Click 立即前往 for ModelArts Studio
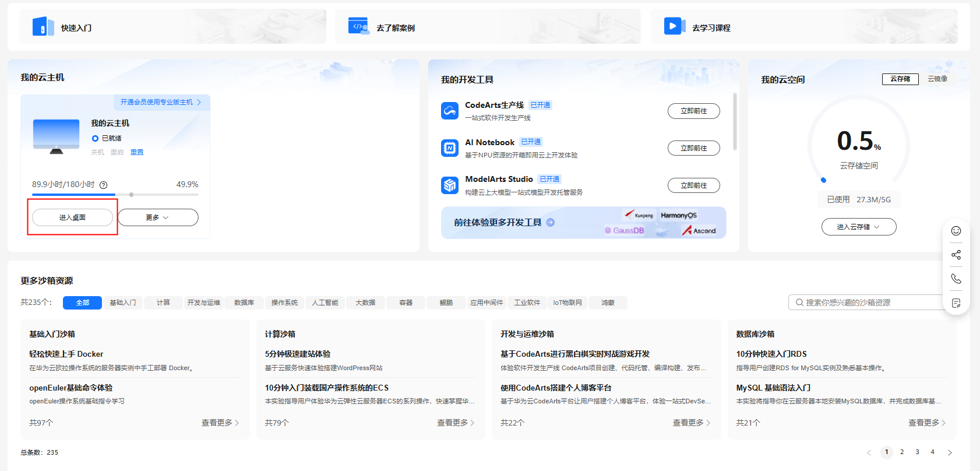The image size is (980, 471). tap(694, 185)
